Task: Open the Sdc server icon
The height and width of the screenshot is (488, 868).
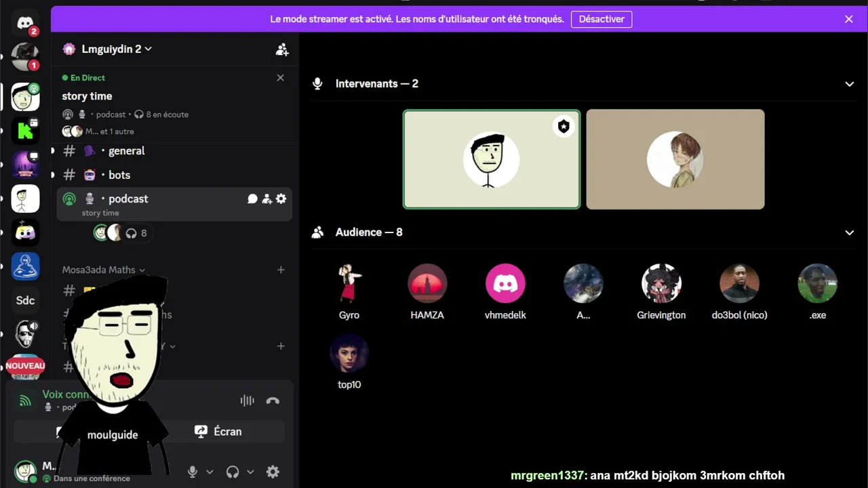Action: click(25, 300)
